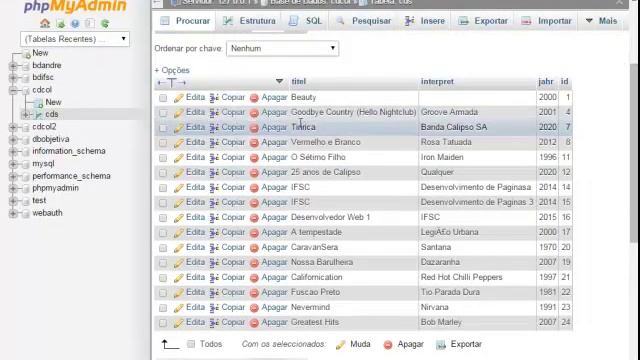
Task: Open the Exportar tab
Action: coord(483,21)
